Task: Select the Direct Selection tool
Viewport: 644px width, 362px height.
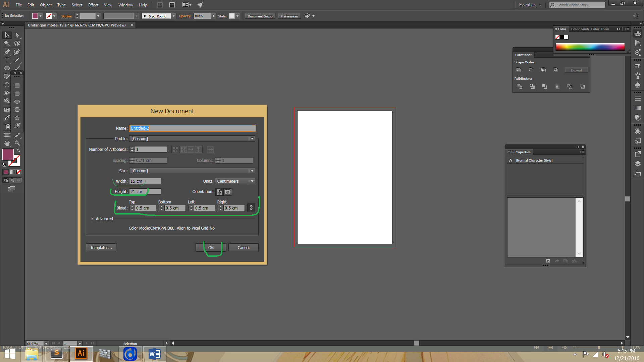Action: [x=17, y=35]
